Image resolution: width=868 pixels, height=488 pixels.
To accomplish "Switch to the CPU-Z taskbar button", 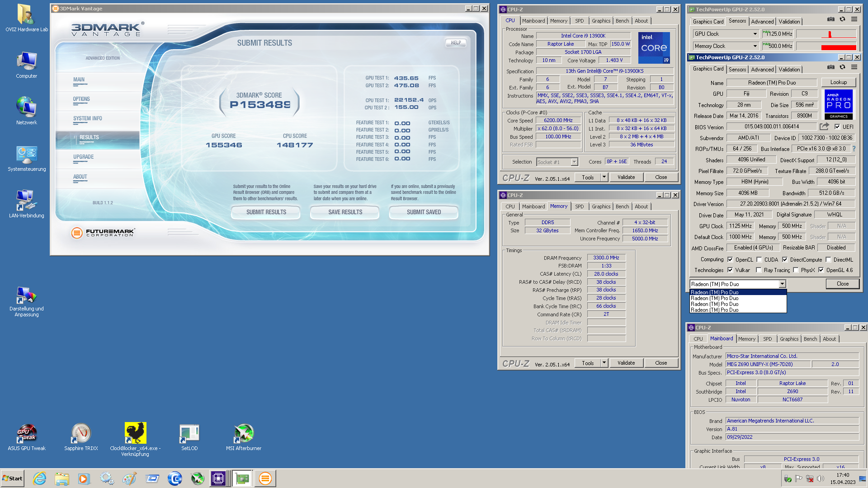I will (218, 479).
